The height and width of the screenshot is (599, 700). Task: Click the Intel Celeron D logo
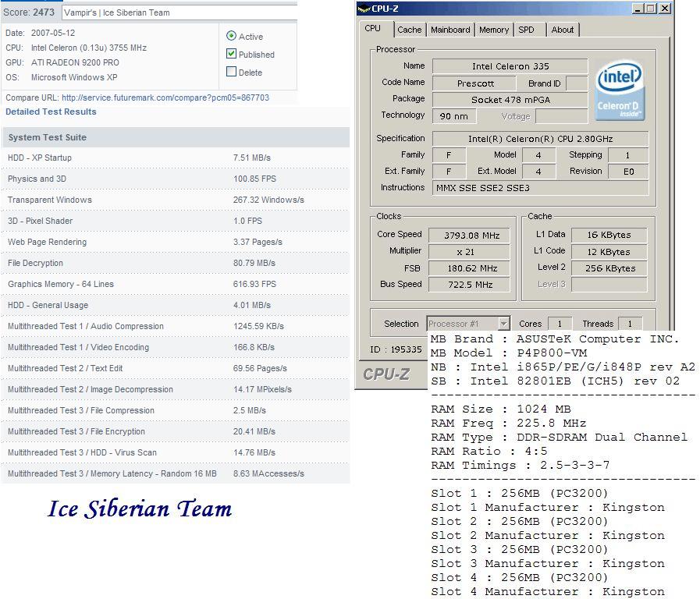point(620,90)
